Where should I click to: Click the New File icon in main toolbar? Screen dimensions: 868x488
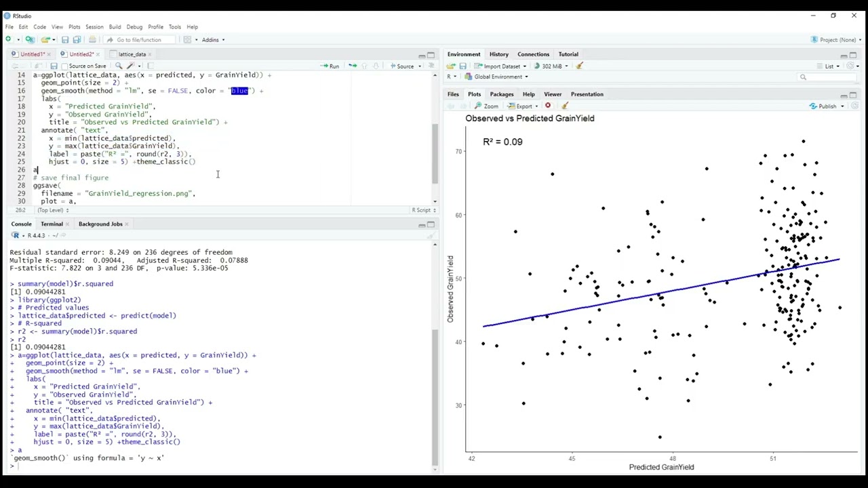point(8,39)
